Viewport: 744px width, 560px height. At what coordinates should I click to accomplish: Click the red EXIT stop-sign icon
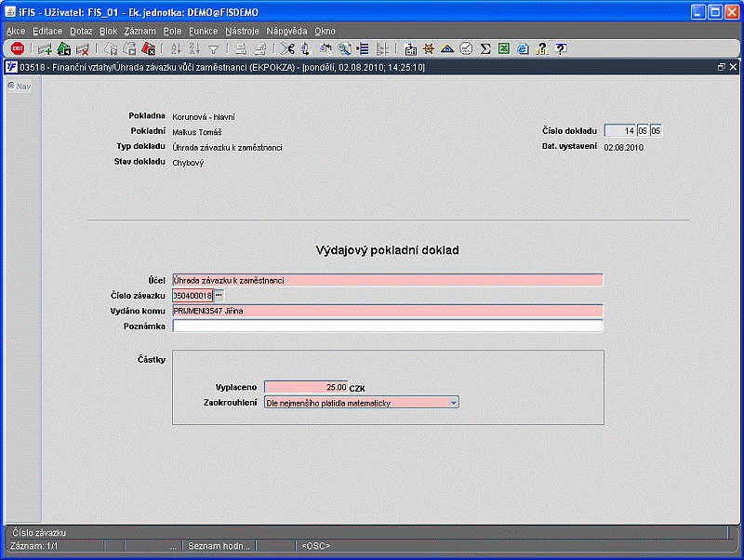click(x=18, y=48)
